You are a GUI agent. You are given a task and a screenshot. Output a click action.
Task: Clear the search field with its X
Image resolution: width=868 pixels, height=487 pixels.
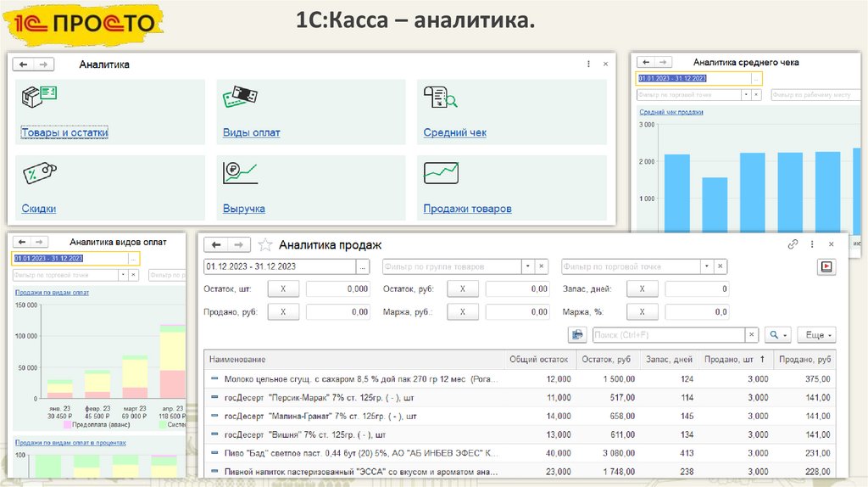(x=751, y=334)
